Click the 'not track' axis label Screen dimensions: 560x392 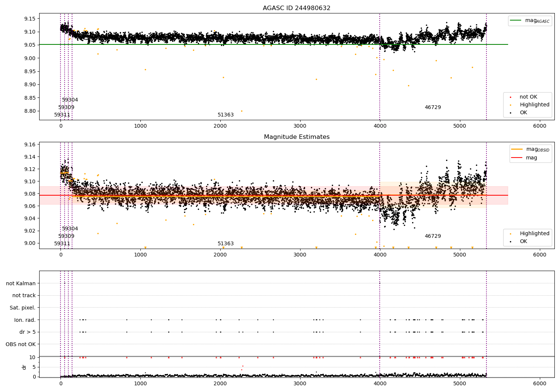[24, 296]
